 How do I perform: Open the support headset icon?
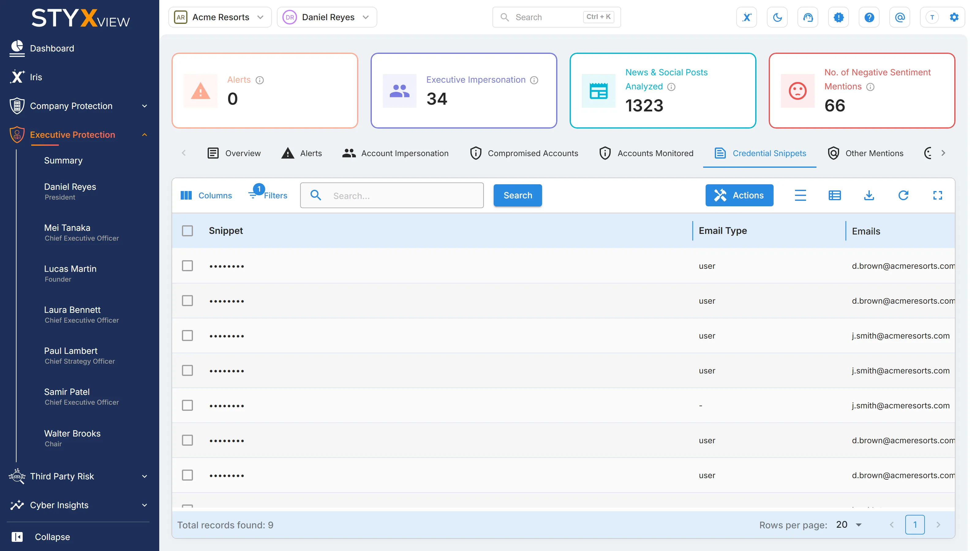808,17
